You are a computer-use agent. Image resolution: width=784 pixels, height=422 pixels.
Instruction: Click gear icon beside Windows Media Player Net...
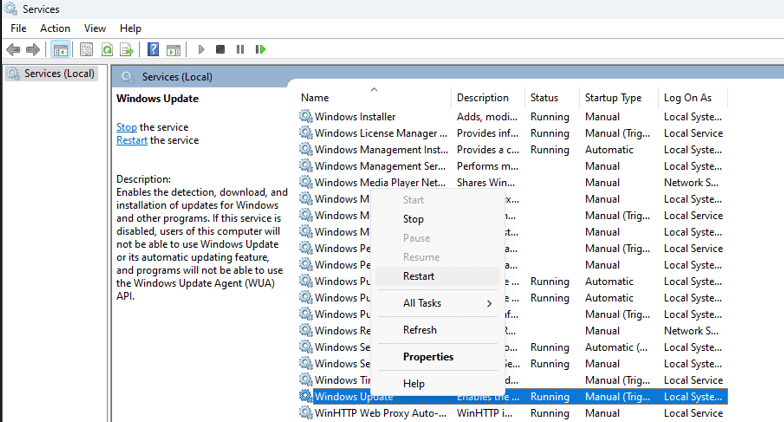[x=306, y=182]
